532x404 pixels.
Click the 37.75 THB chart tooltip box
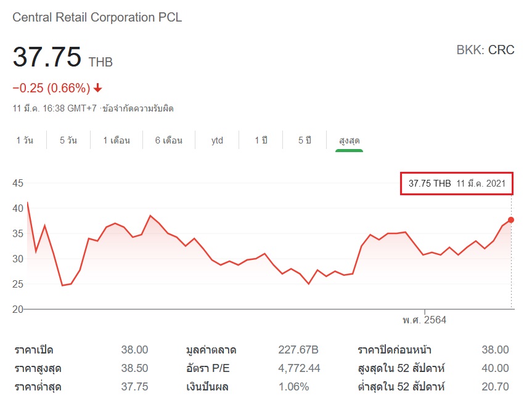click(x=456, y=184)
